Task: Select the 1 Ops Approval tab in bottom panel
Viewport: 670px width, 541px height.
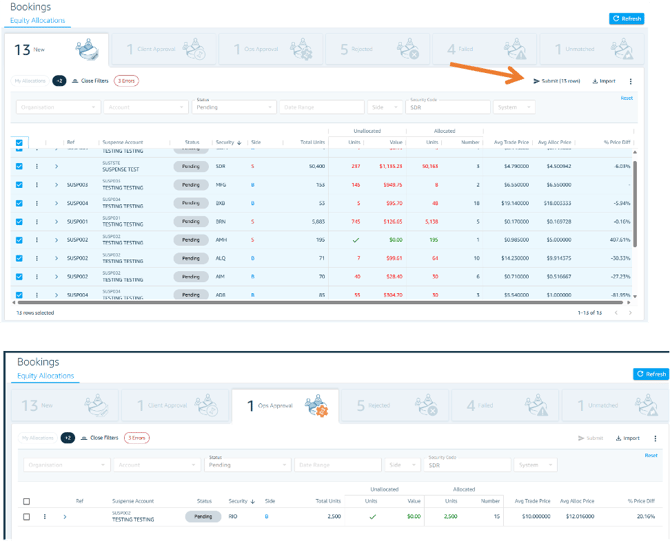Action: pos(285,406)
